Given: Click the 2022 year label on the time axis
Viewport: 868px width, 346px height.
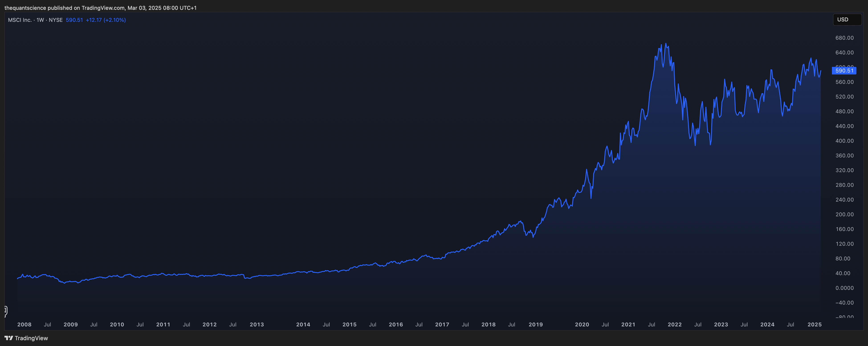Looking at the screenshot, I should [674, 324].
